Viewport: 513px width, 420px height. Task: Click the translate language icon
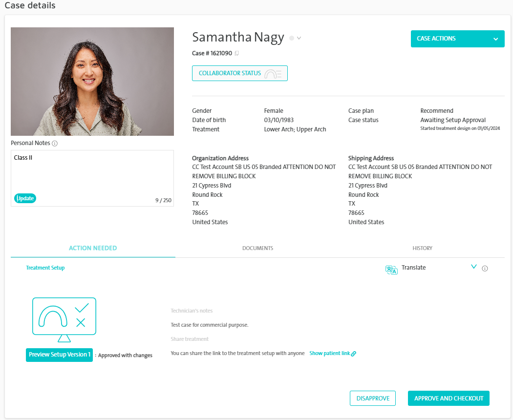point(391,270)
